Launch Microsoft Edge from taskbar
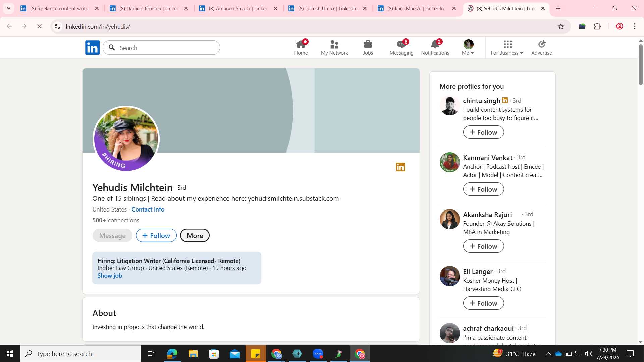Image resolution: width=644 pixels, height=362 pixels. point(172,354)
